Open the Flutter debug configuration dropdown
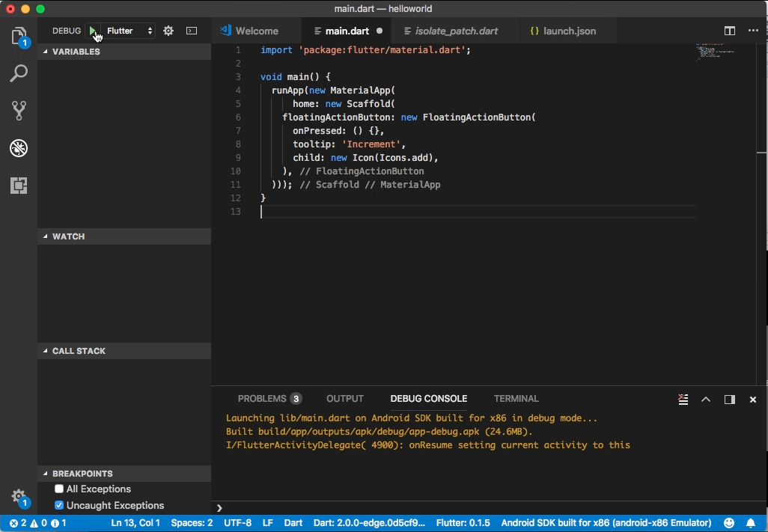 click(x=129, y=31)
